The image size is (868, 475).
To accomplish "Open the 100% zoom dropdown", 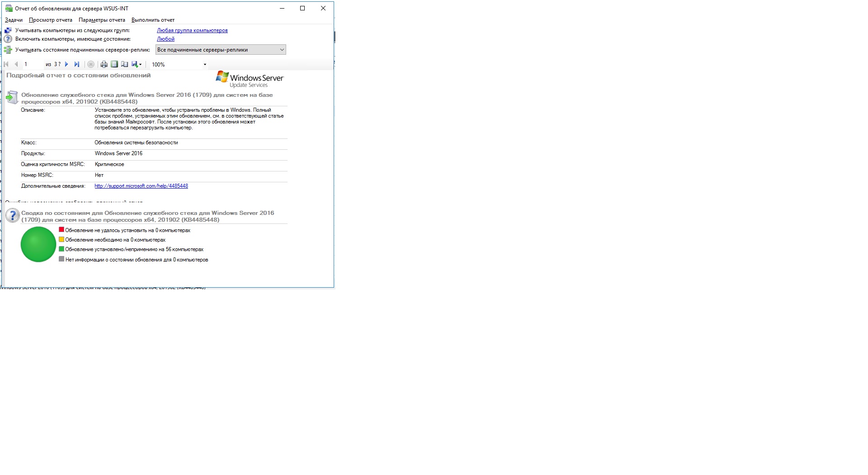I will 205,65.
